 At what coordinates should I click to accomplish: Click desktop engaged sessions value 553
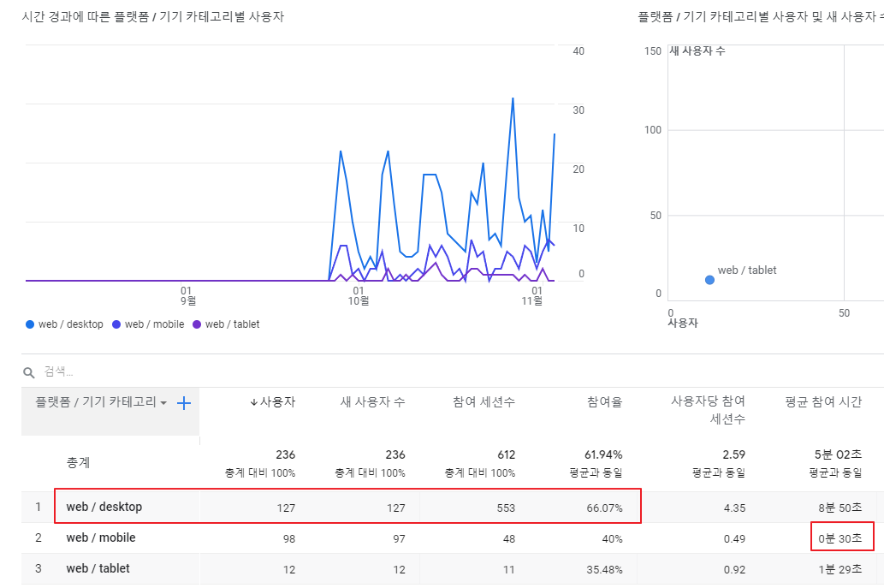tap(506, 508)
